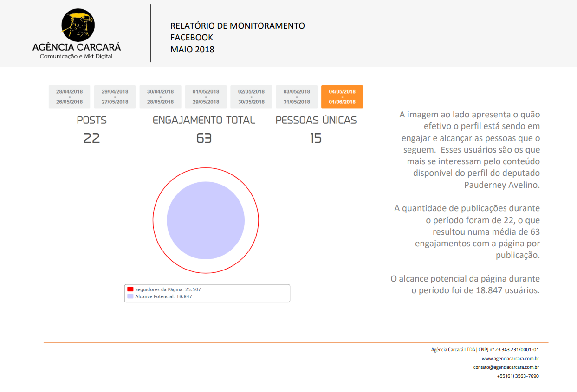Click the unique people value 15
577x392 pixels.
coord(316,138)
